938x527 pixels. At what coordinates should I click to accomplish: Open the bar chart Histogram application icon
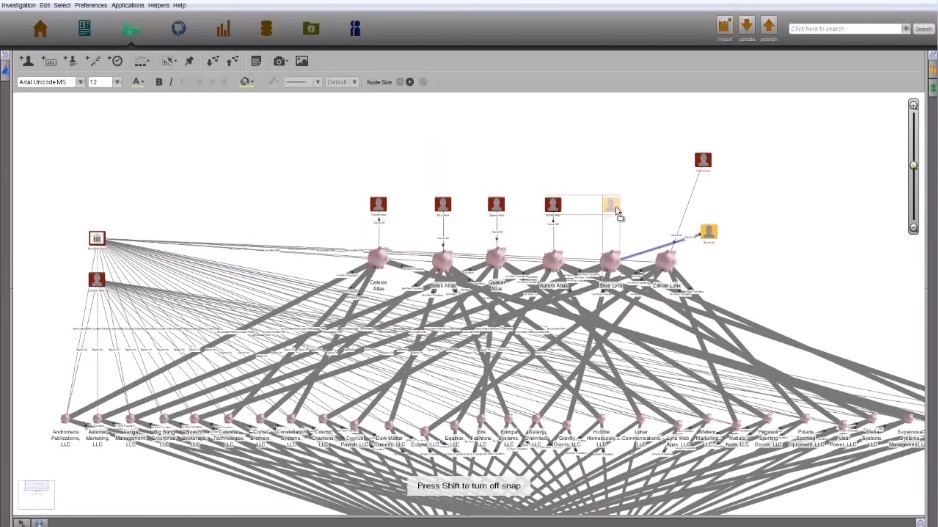click(223, 28)
